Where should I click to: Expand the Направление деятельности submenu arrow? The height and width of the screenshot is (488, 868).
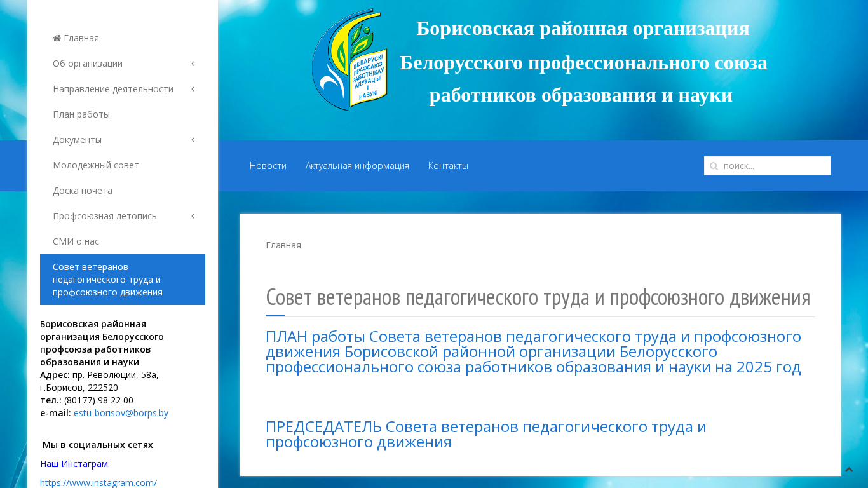pos(193,89)
